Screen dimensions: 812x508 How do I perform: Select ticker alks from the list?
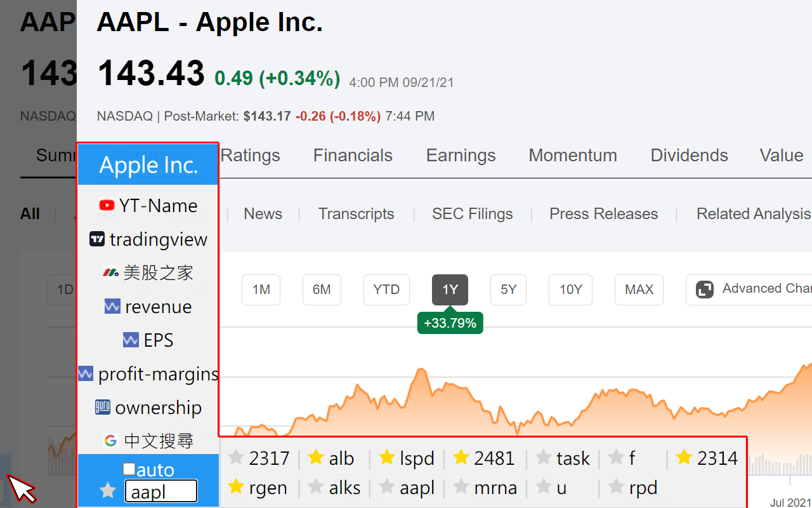345,488
